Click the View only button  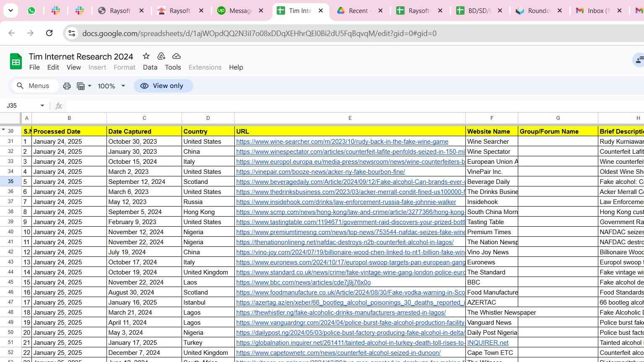pos(163,86)
